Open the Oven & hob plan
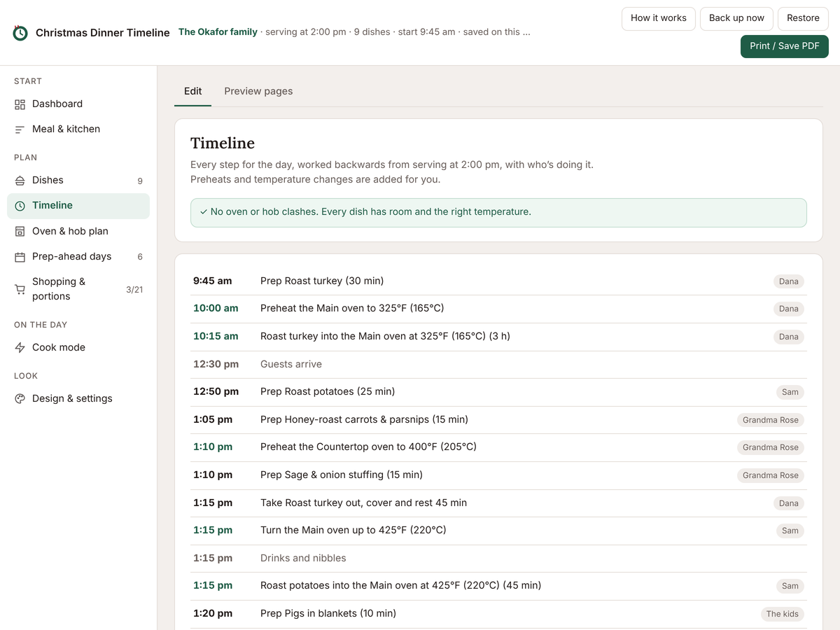Viewport: 840px width, 630px height. coord(78,231)
